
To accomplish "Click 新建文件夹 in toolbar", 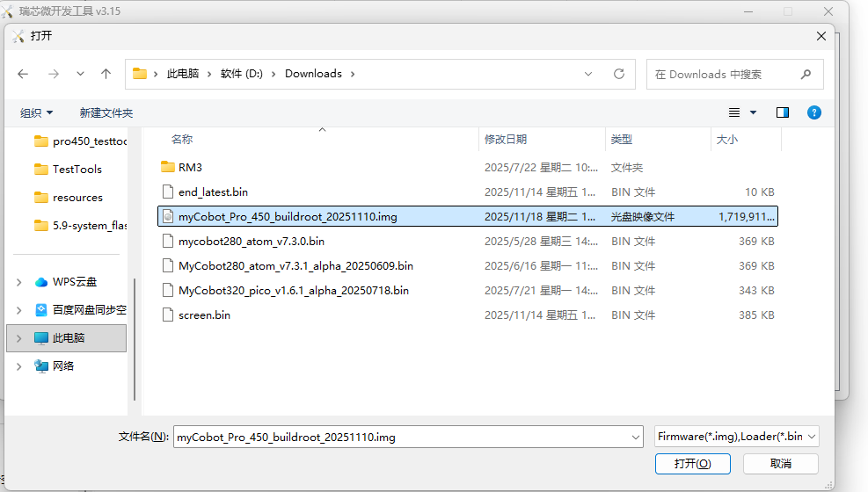I will 106,113.
